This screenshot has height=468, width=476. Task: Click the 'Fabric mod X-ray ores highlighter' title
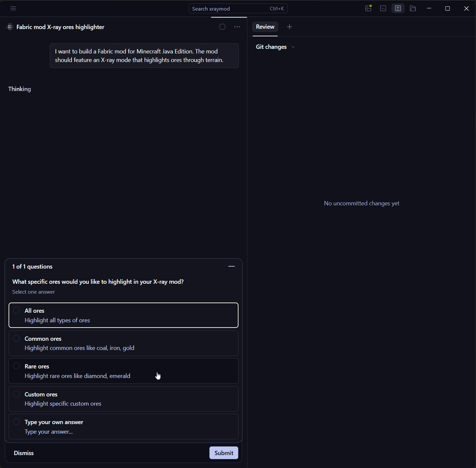pyautogui.click(x=60, y=27)
